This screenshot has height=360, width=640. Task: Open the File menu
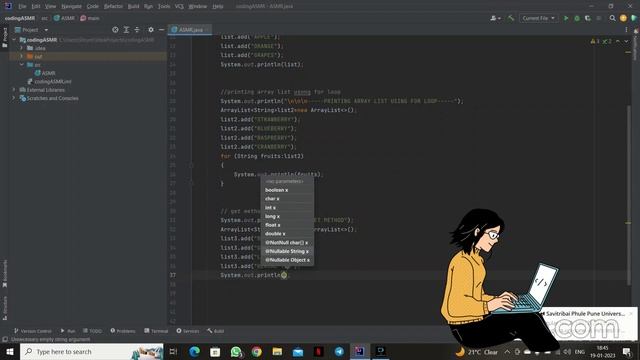[x=22, y=6]
